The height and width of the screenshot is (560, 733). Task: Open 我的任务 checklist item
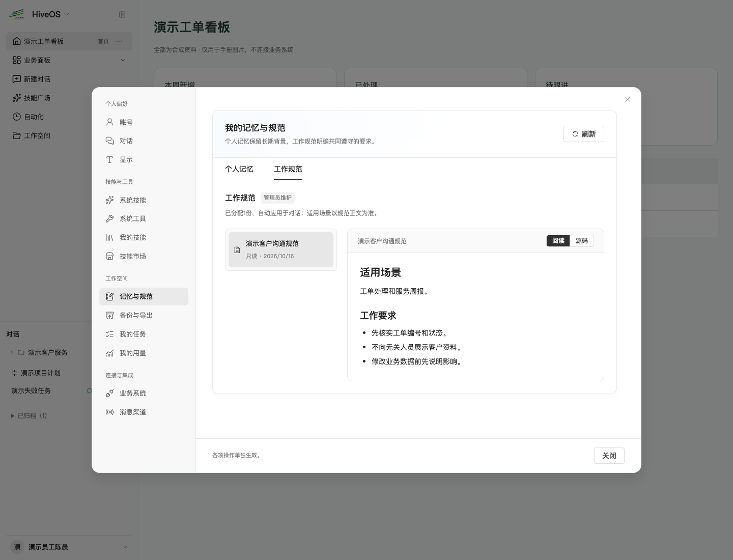point(144,334)
